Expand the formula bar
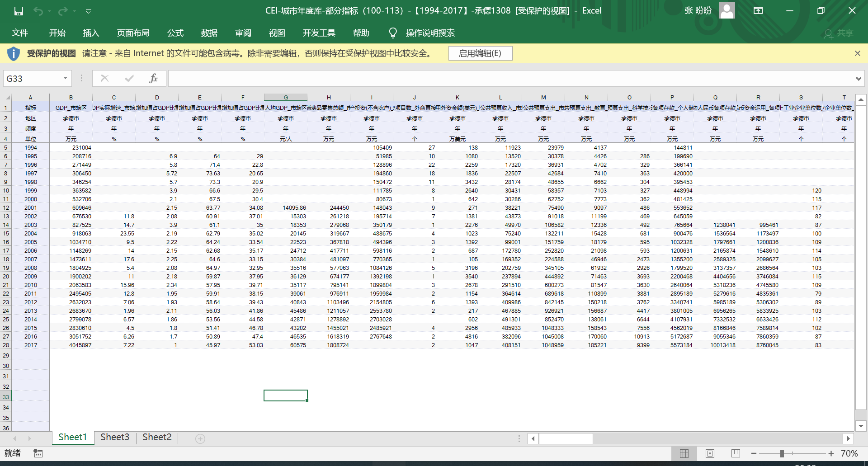The height and width of the screenshot is (466, 868). coord(858,79)
